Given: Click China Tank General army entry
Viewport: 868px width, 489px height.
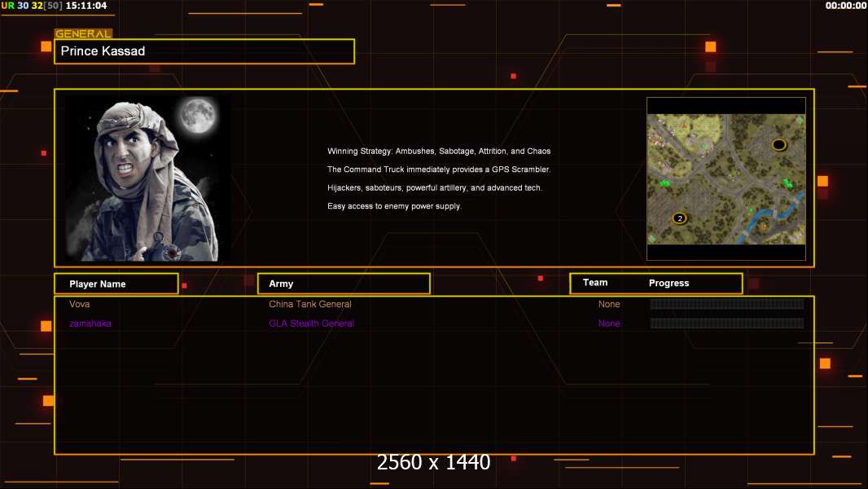Looking at the screenshot, I should tap(310, 304).
